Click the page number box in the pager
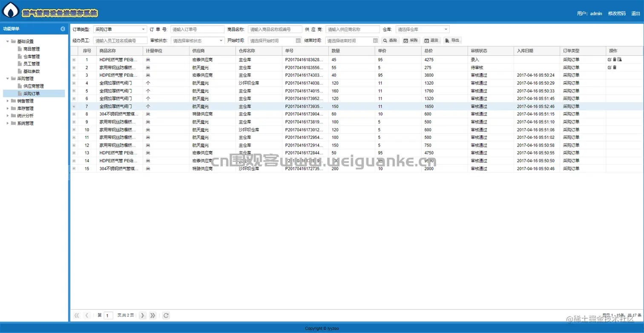The height and width of the screenshot is (333, 644). tap(109, 316)
